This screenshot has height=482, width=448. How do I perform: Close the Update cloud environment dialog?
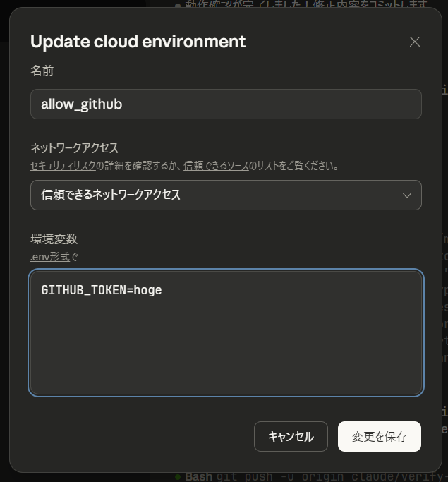click(415, 42)
